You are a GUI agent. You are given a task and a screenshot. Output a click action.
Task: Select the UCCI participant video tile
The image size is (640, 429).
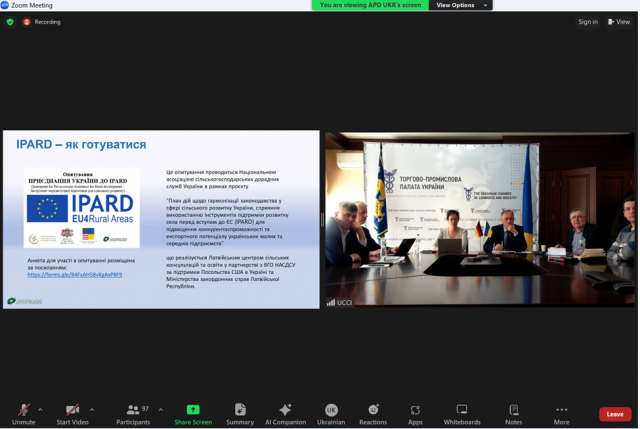click(x=480, y=219)
